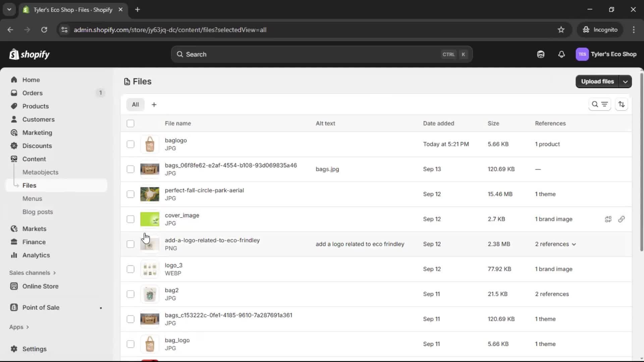Open the perfect-fall-circle-park-aerial thumbnail
Screen dimensions: 644x362
tap(150, 194)
